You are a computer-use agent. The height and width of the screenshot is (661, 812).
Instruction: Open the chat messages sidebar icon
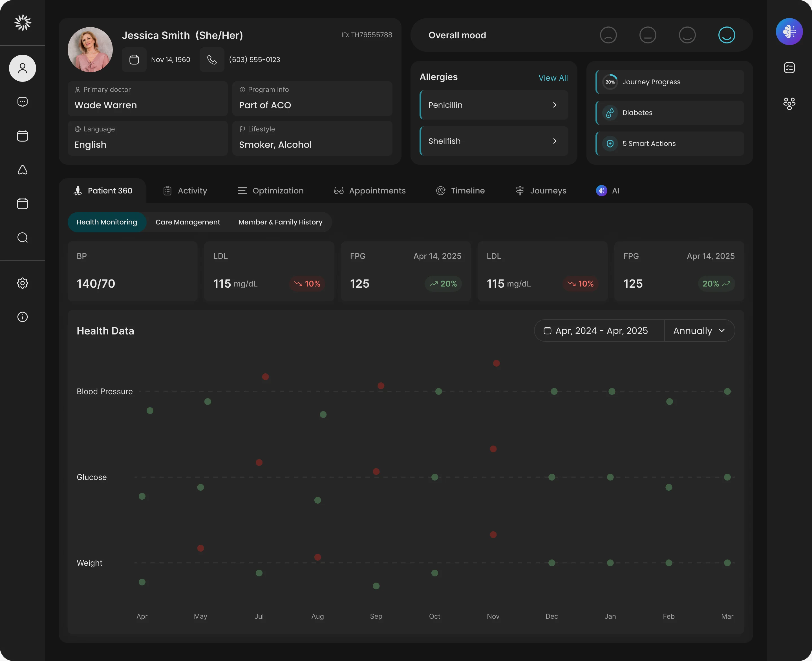coord(23,102)
